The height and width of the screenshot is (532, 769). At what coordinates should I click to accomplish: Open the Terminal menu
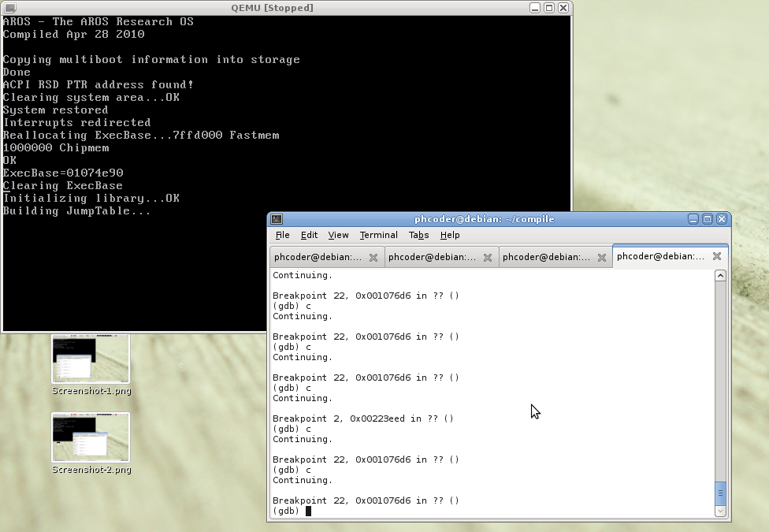pos(378,235)
